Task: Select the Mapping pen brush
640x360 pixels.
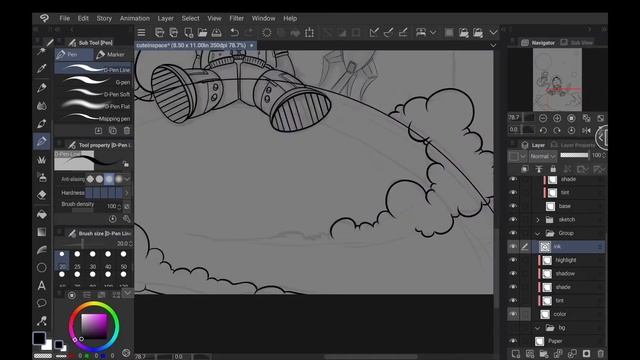Action: pos(93,118)
